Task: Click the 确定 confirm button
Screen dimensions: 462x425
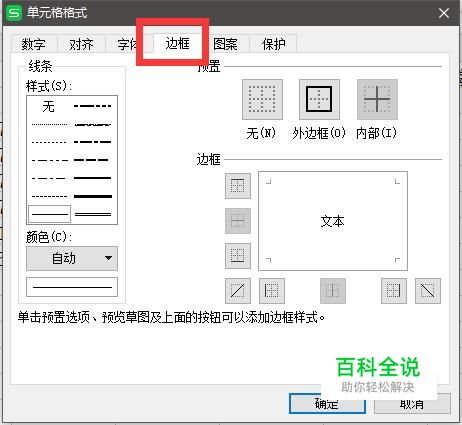Action: point(327,404)
